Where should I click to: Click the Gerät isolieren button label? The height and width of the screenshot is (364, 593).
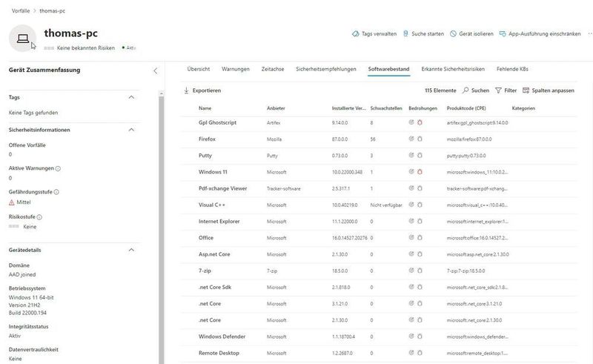(x=476, y=33)
